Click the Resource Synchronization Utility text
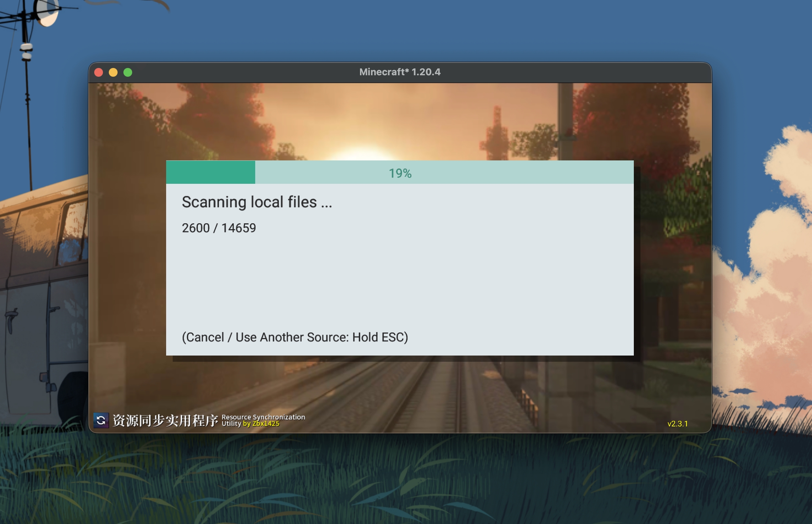This screenshot has height=524, width=812. pos(263,417)
